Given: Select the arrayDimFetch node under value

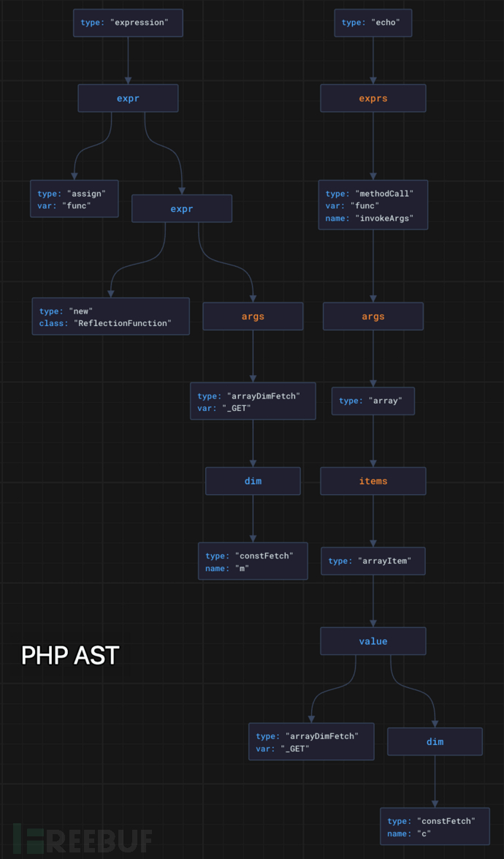Looking at the screenshot, I should (311, 742).
